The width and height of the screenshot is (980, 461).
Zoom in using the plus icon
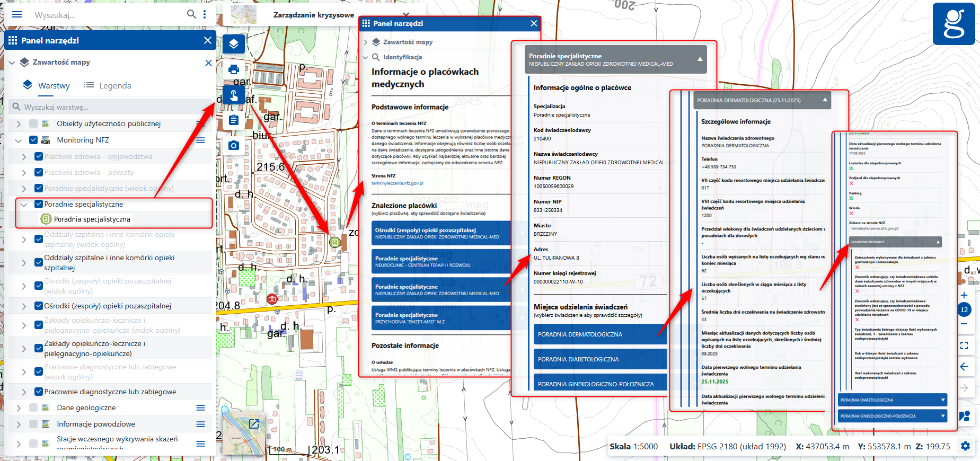(x=964, y=295)
